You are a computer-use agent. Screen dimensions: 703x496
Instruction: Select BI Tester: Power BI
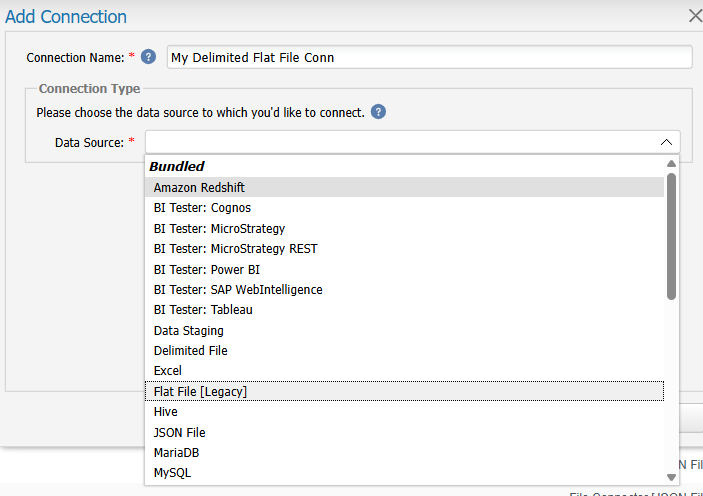coord(404,269)
